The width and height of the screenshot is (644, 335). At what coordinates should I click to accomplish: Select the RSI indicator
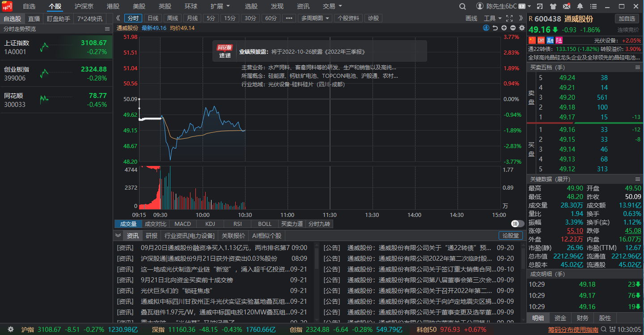tap(237, 224)
